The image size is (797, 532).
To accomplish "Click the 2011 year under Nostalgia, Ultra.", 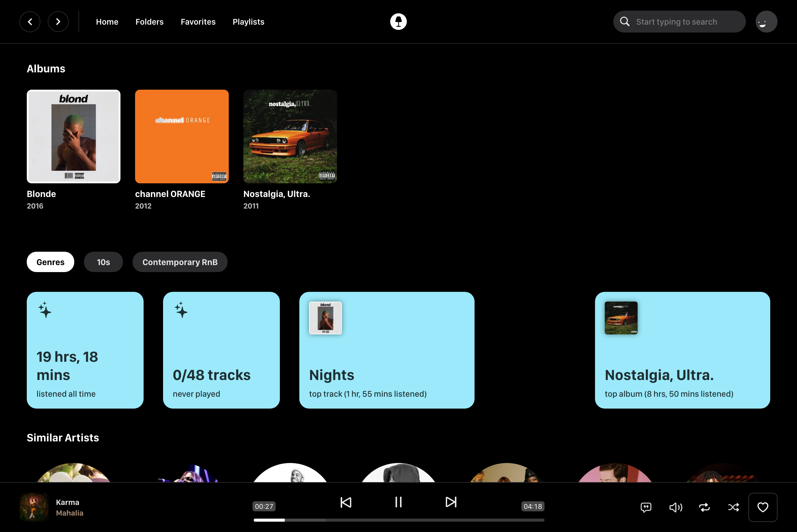I will coord(251,206).
